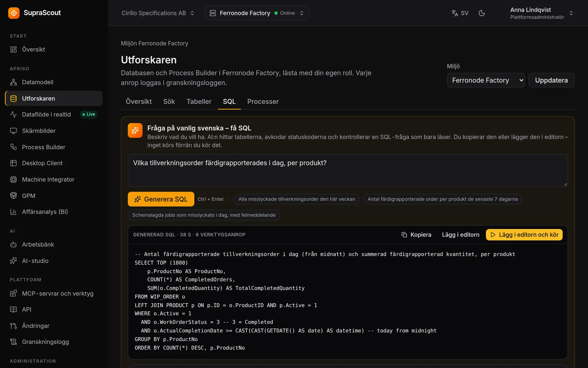Open the API book icon
Viewport: 588px width, 368px height.
[x=14, y=309]
